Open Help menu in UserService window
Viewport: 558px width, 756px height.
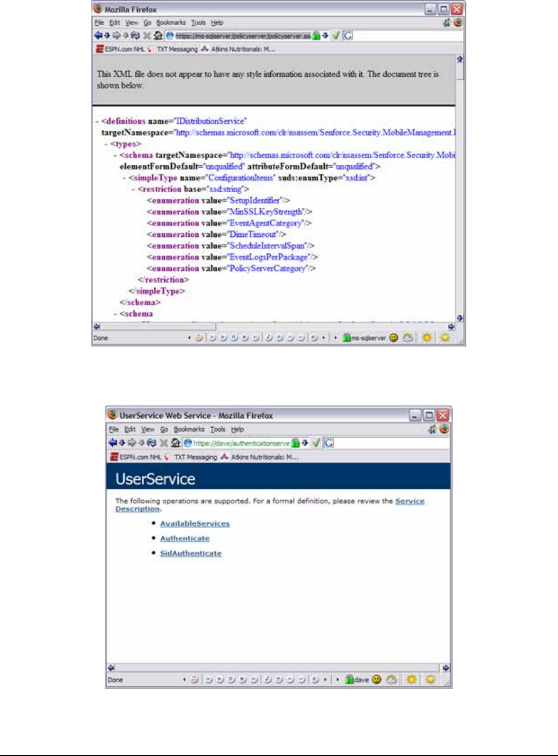click(237, 430)
